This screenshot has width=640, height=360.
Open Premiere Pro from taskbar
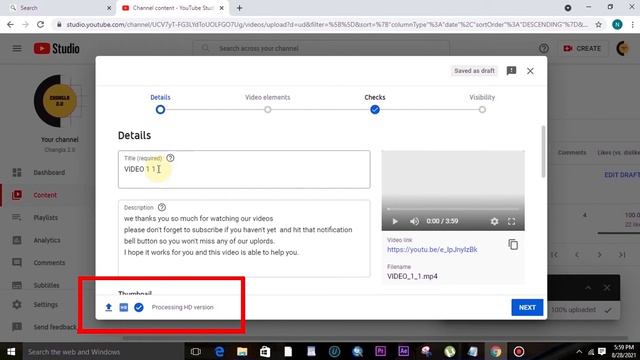(x=380, y=351)
